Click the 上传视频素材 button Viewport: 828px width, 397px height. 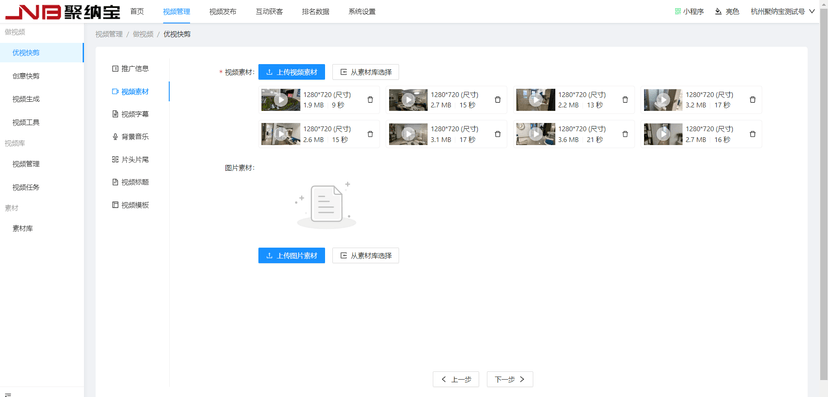(291, 72)
